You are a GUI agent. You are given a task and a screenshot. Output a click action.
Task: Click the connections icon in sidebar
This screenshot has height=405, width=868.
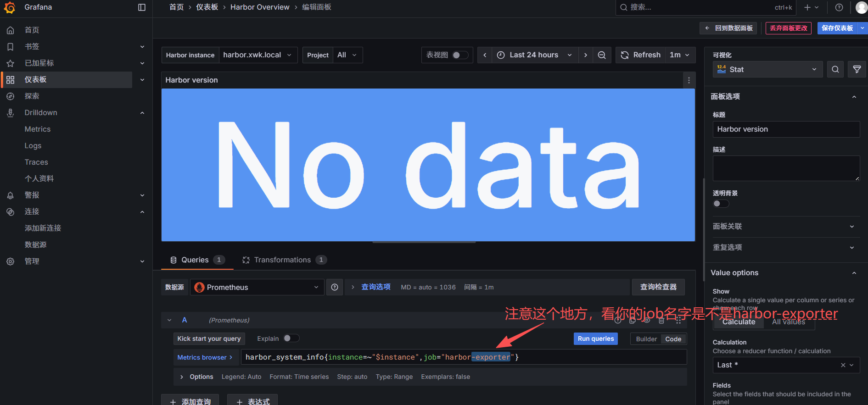11,211
